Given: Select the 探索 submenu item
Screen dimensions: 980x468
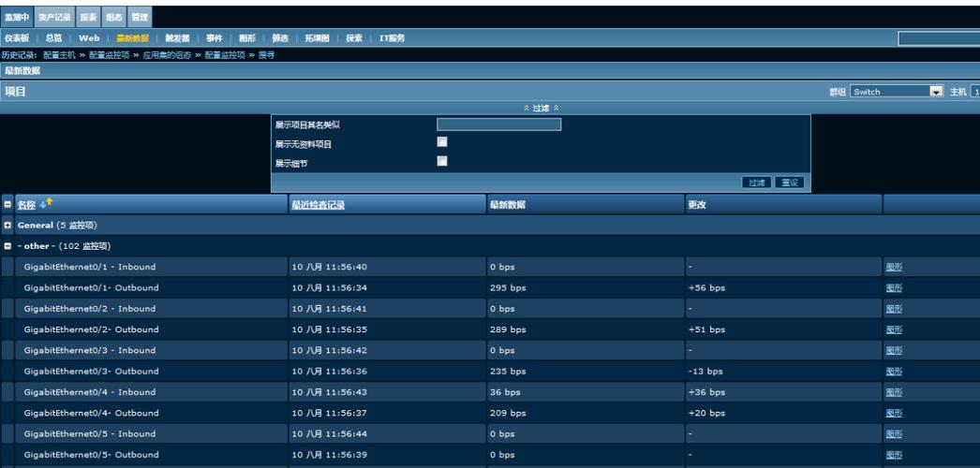Looking at the screenshot, I should (354, 38).
